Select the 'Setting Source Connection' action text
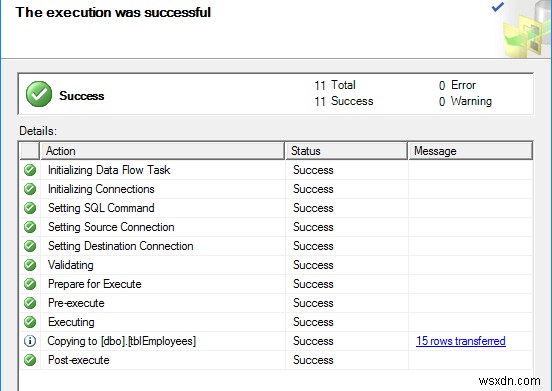 [111, 227]
